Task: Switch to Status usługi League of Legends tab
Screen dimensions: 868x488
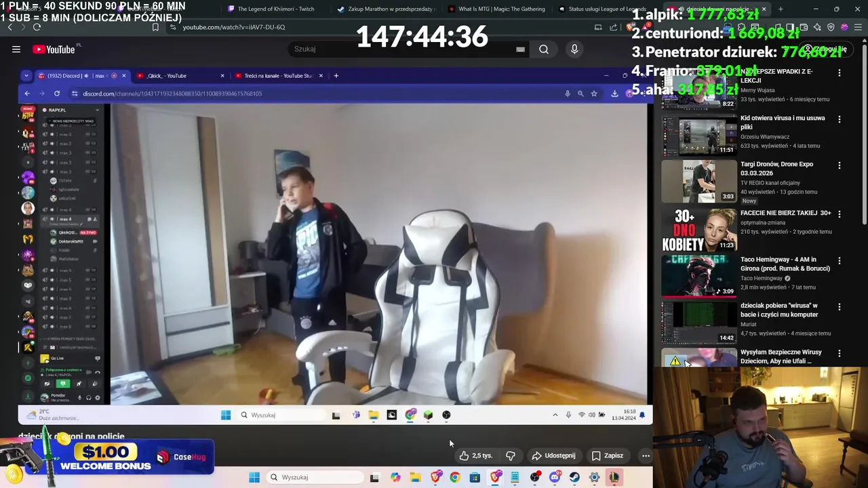Action: click(602, 9)
